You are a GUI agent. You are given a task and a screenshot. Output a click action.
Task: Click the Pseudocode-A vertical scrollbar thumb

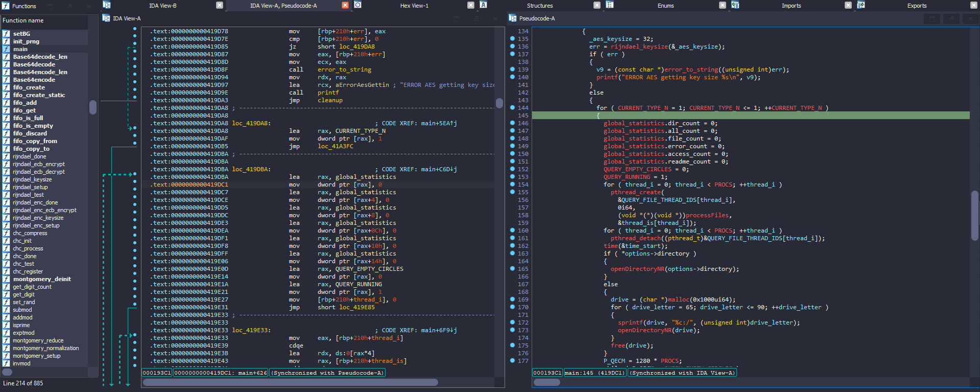pyautogui.click(x=974, y=216)
